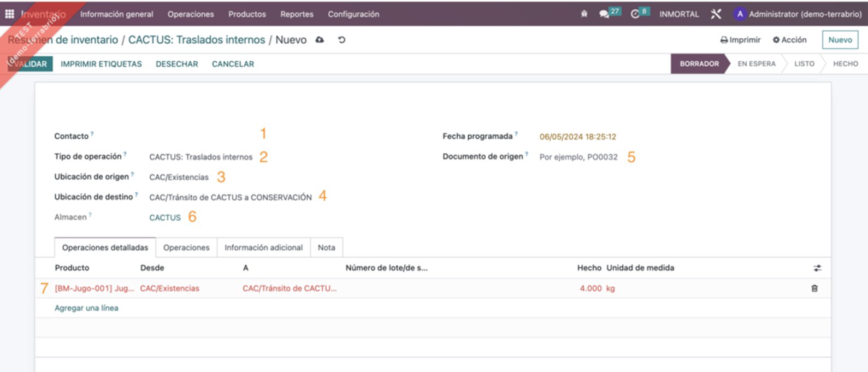Switch to Operaciones detalladas tab
The image size is (868, 372).
[105, 247]
